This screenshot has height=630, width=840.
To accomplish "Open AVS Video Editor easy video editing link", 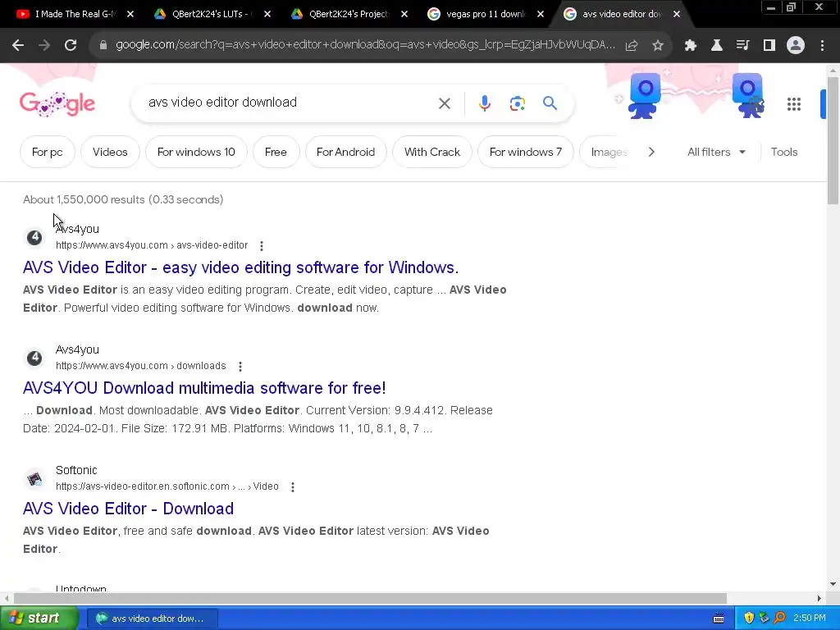I will click(240, 267).
